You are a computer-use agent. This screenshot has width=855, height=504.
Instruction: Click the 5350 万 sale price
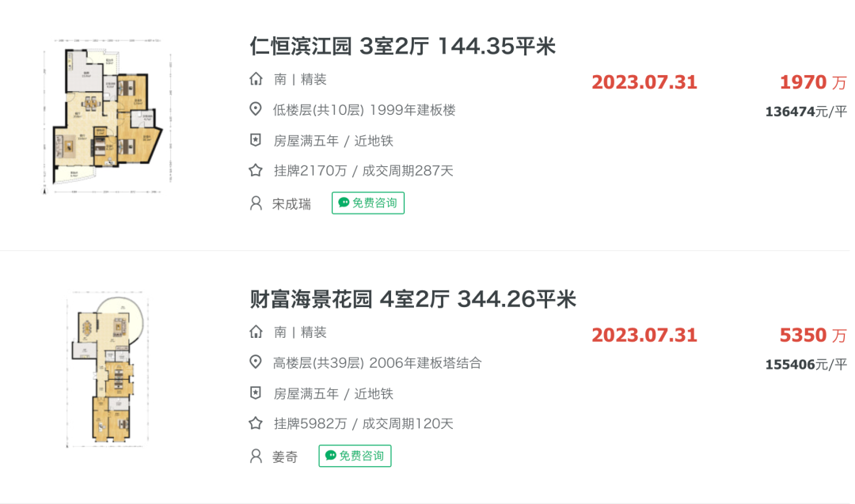(x=813, y=335)
